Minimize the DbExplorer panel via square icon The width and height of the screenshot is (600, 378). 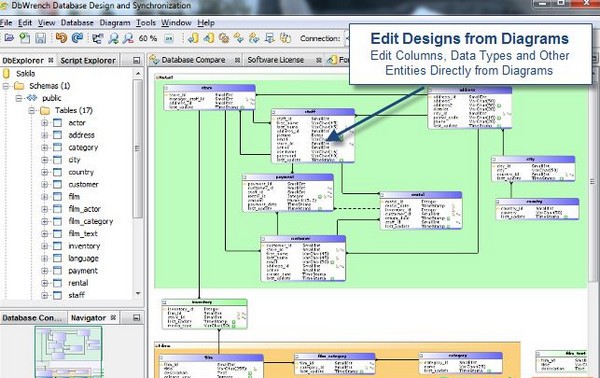coord(137,60)
